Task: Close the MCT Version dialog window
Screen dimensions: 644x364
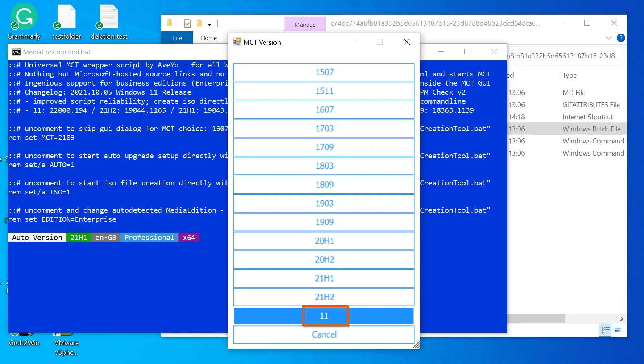Action: click(x=407, y=42)
